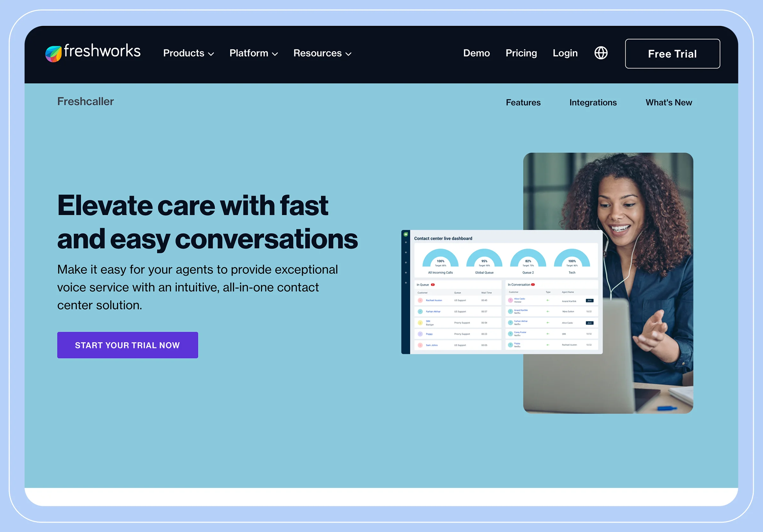
Task: Open the Features tab
Action: tap(523, 102)
